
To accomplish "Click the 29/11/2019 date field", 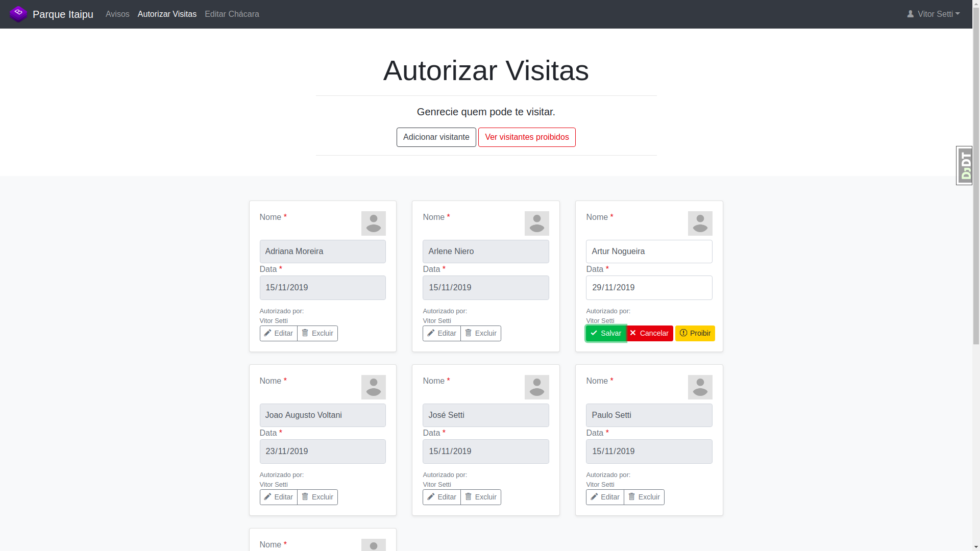I will click(649, 288).
